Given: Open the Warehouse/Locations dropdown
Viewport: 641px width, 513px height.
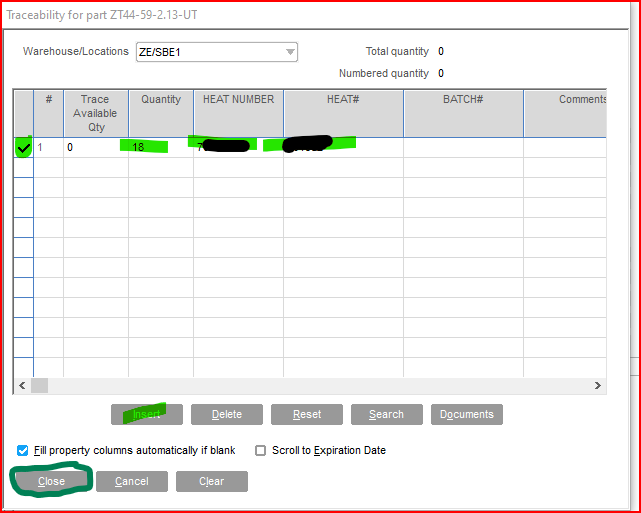Looking at the screenshot, I should click(x=290, y=52).
